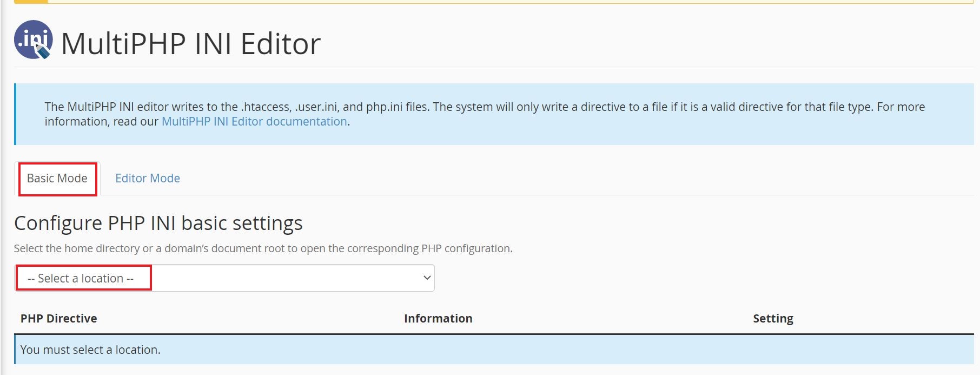This screenshot has width=980, height=375.
Task: Open the MultiPHP INI Editor documentation link
Action: pyautogui.click(x=254, y=121)
